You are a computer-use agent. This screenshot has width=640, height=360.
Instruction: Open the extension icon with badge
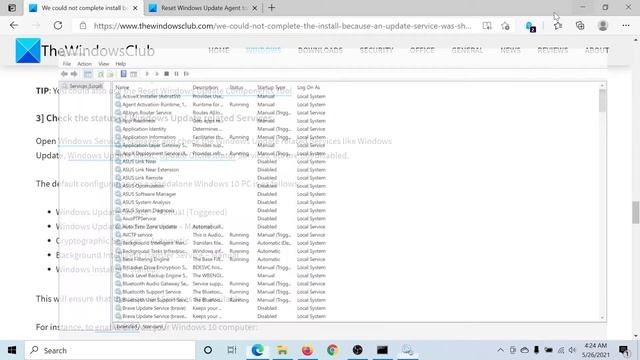530,27
